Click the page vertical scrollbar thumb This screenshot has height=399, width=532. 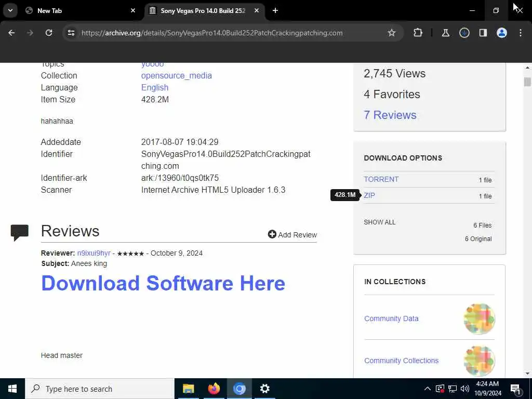pos(527,82)
